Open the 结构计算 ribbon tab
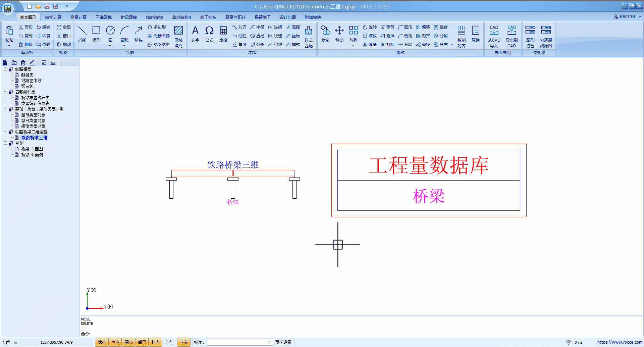 (53, 17)
